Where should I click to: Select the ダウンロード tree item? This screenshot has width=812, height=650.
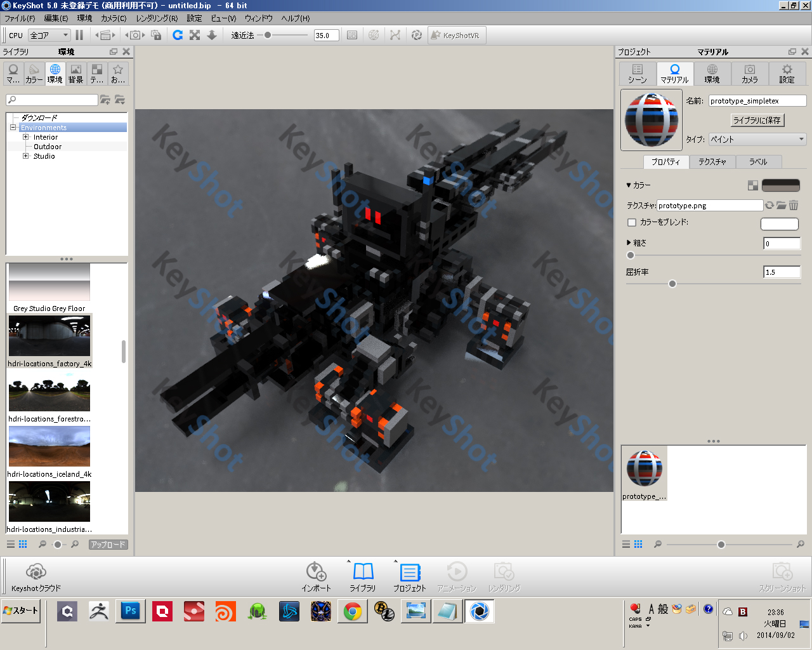[x=39, y=118]
